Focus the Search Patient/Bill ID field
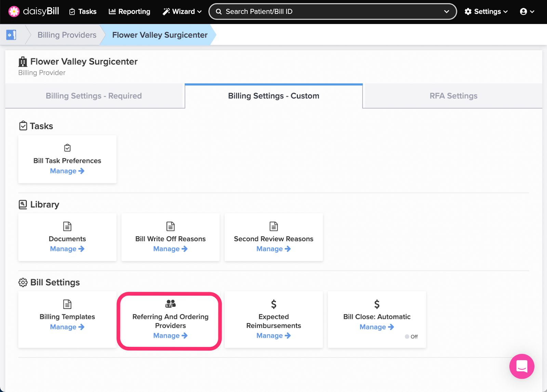Viewport: 547px width, 392px height. click(x=333, y=12)
